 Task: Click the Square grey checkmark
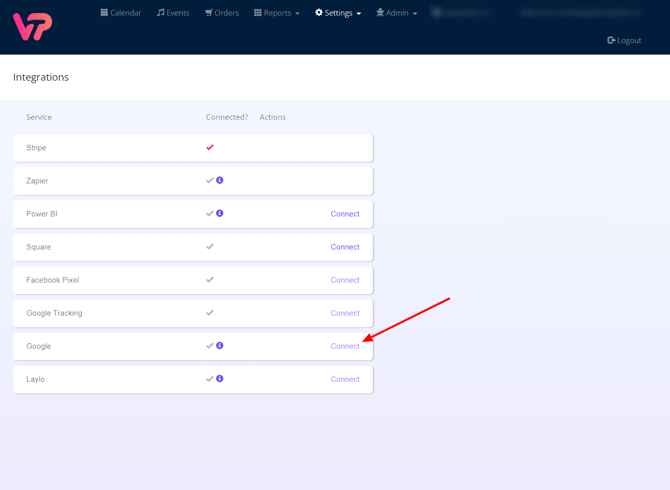point(210,246)
